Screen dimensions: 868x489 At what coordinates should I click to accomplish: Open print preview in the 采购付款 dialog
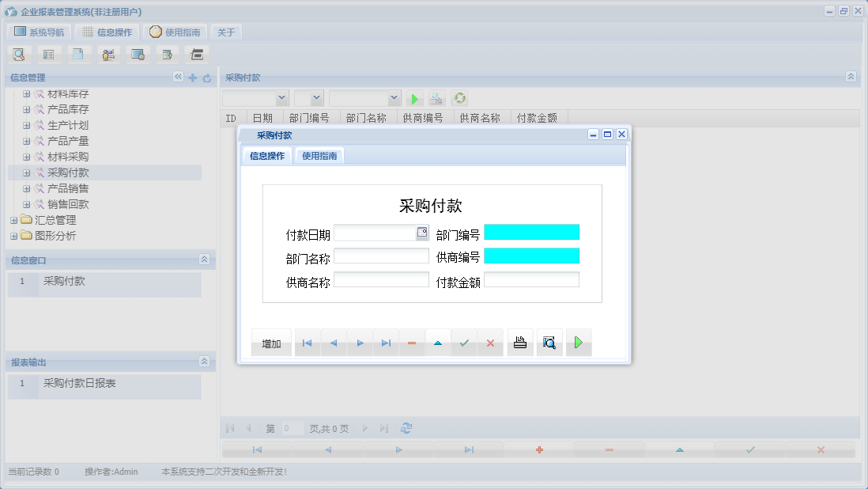point(549,342)
